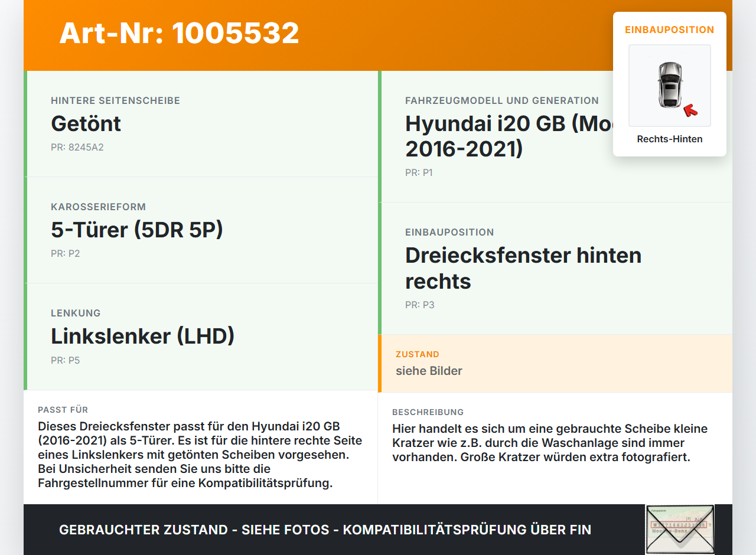Click the 'KAROSSERIEFORM' label
This screenshot has height=555, width=756.
point(99,207)
